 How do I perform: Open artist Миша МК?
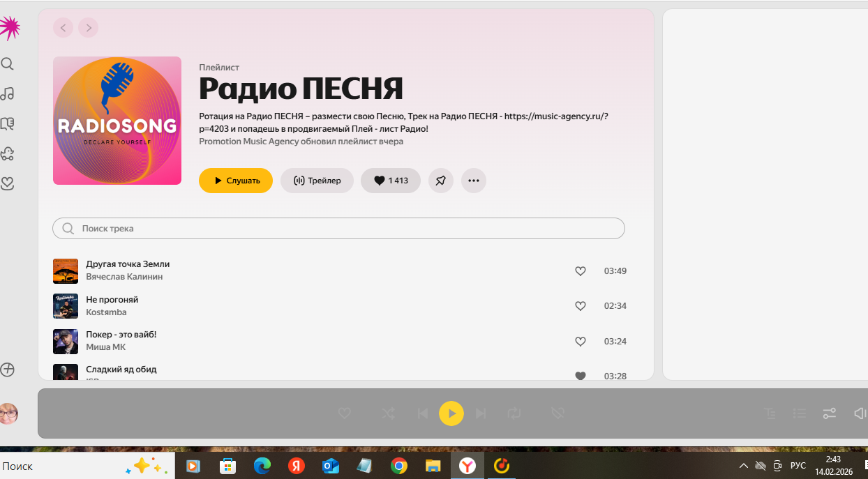[106, 347]
